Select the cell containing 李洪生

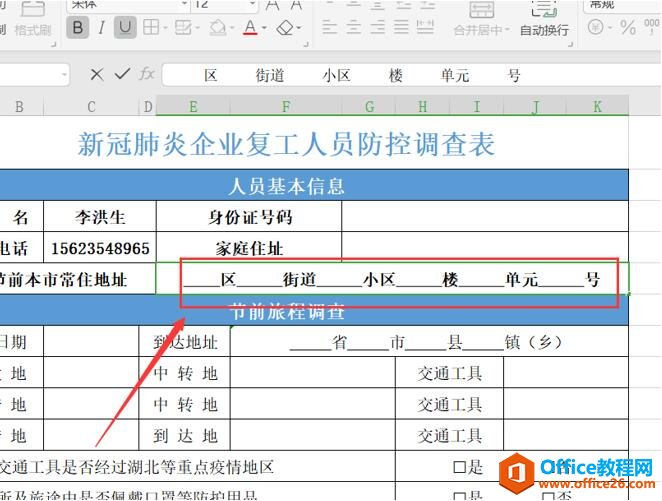pyautogui.click(x=100, y=217)
